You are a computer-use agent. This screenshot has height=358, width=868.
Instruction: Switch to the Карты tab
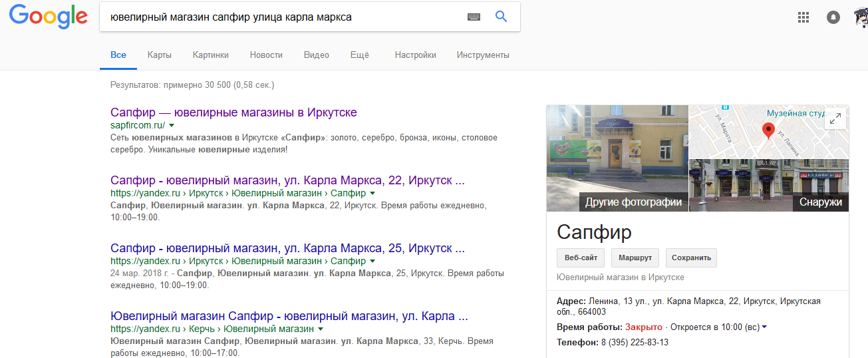click(x=160, y=55)
